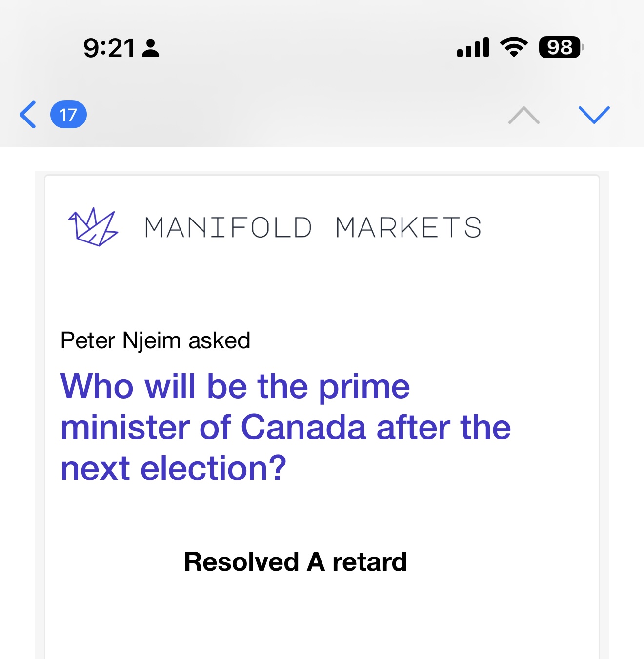The height and width of the screenshot is (659, 644).
Task: Tap the Wi-Fi status icon
Action: click(514, 47)
